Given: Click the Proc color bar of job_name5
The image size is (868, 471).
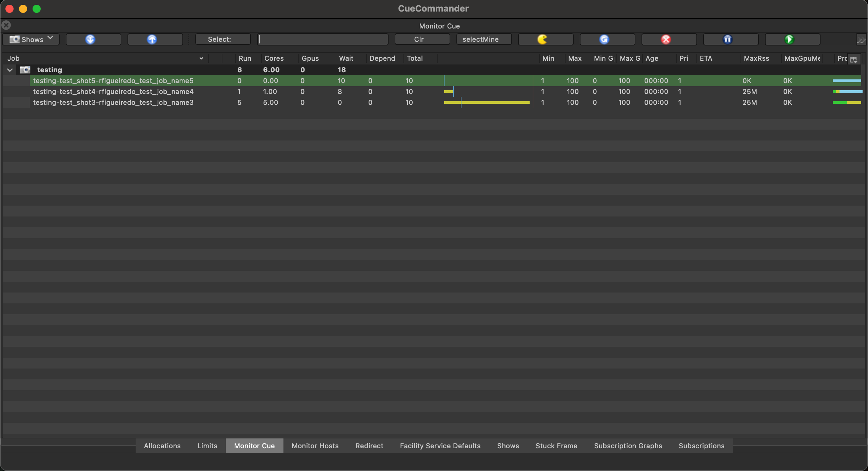Looking at the screenshot, I should [x=847, y=81].
